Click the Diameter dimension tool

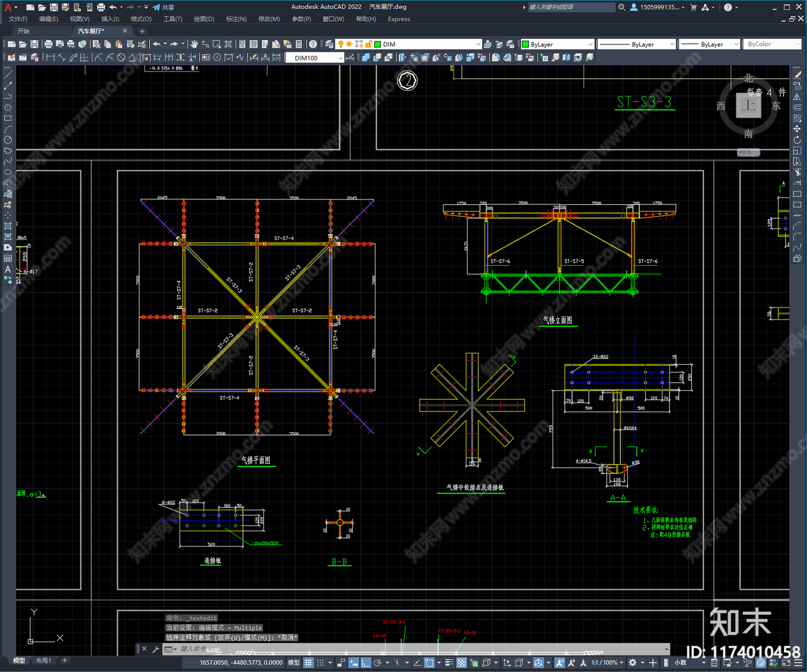[121, 57]
